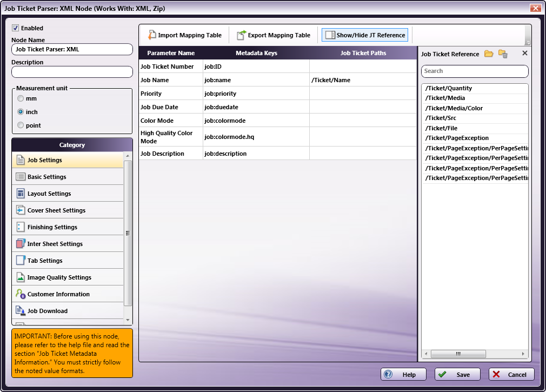Click the Cover Sheet Settings icon
The height and width of the screenshot is (392, 546).
tap(21, 210)
